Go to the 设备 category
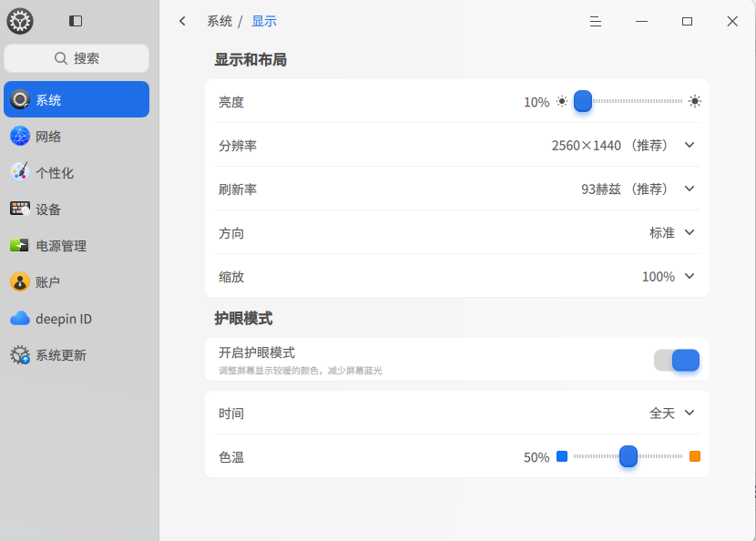The image size is (756, 541). click(x=77, y=209)
